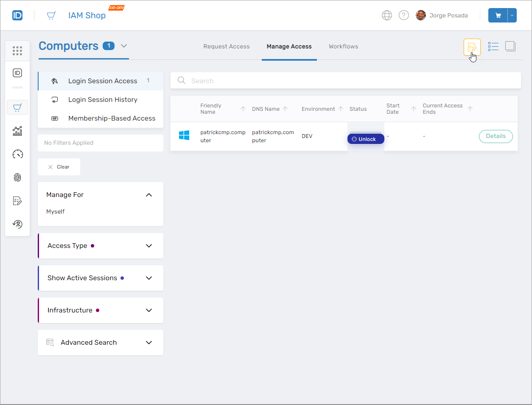Screen dimensions: 532x405
Task: Click the shopping cart button in header
Action: (498, 15)
